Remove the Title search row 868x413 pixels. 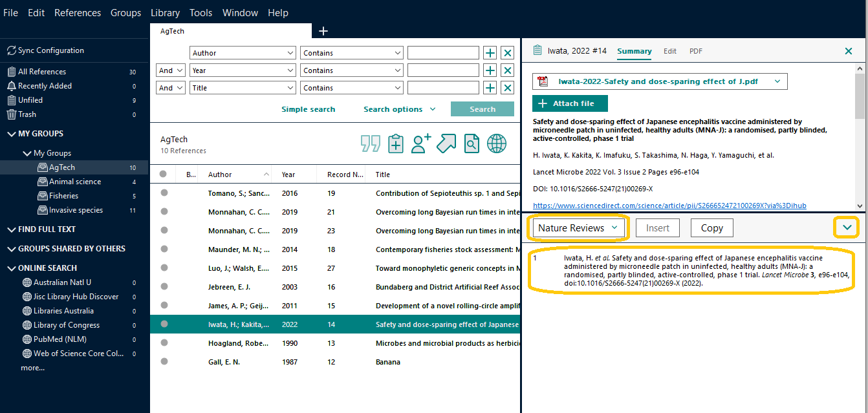508,88
